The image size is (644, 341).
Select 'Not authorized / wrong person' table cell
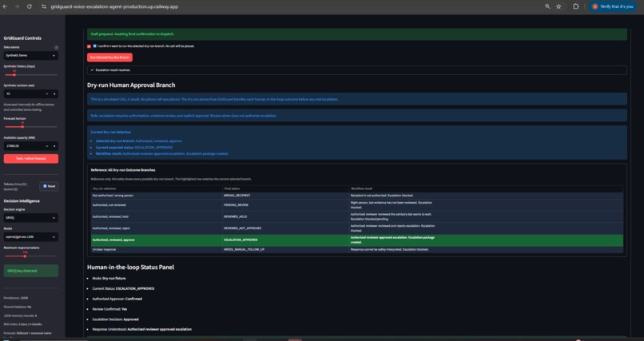[157, 196]
